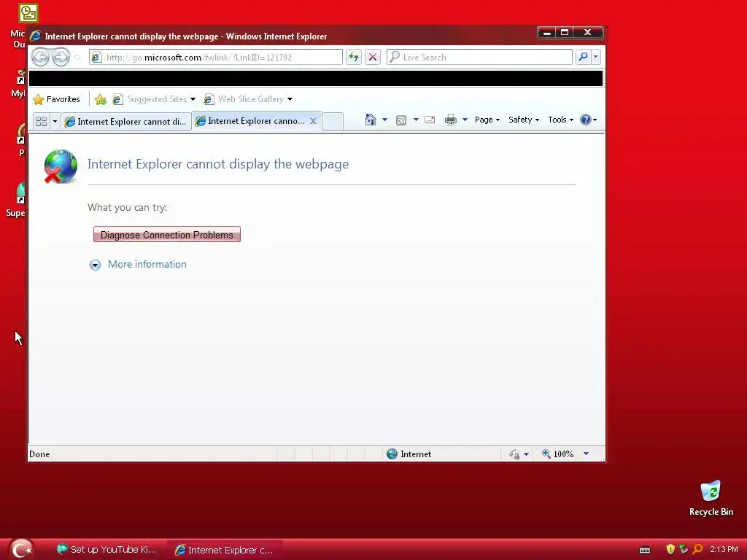Click the Stop loading X icon
Viewport: 747px width, 560px height.
point(373,57)
